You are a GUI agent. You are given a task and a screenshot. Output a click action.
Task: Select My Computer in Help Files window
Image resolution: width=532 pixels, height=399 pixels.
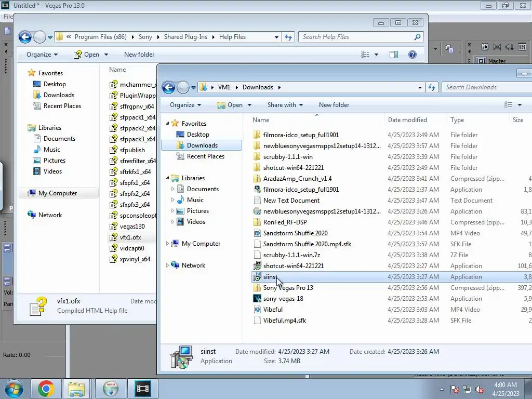click(57, 193)
